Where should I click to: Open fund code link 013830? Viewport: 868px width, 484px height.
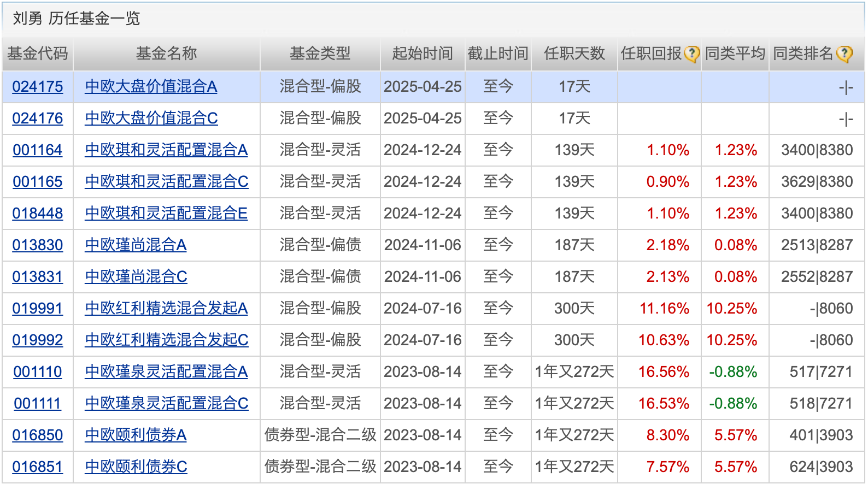click(38, 245)
